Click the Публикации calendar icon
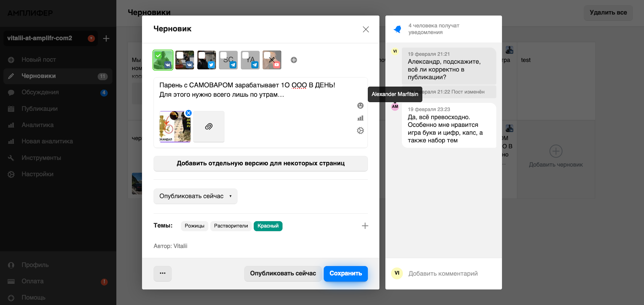Image resolution: width=644 pixels, height=305 pixels. click(x=11, y=109)
